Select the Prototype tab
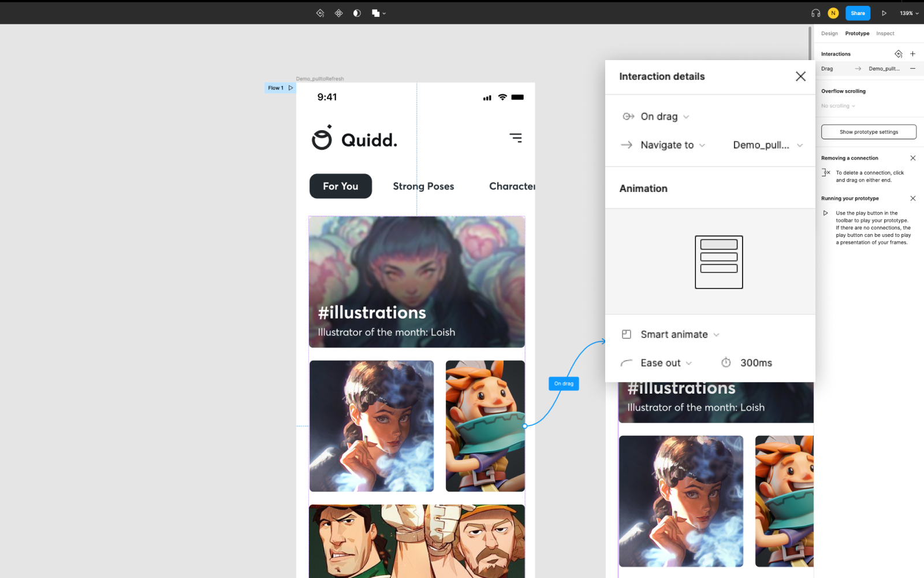Viewport: 924px width, 578px height. pyautogui.click(x=857, y=34)
